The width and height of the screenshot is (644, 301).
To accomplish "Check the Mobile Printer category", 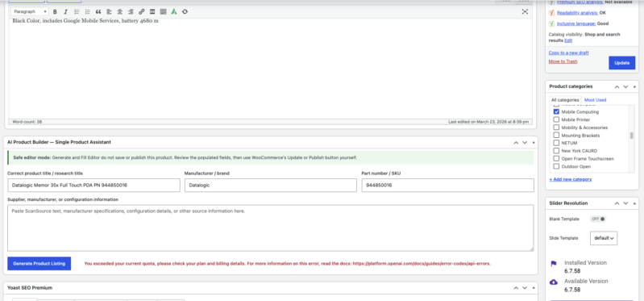I will point(556,119).
